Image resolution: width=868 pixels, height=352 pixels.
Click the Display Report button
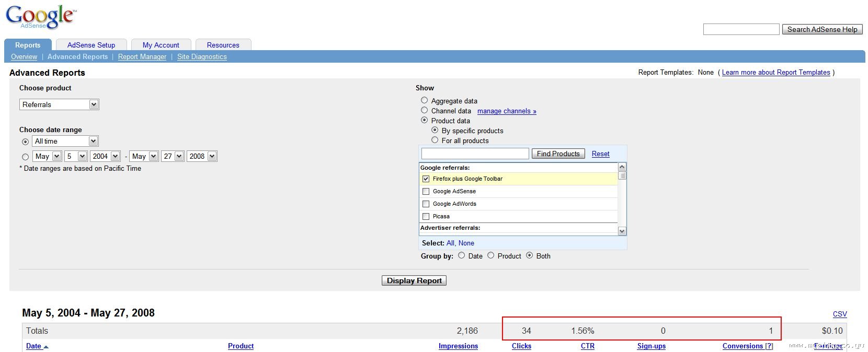coord(414,280)
